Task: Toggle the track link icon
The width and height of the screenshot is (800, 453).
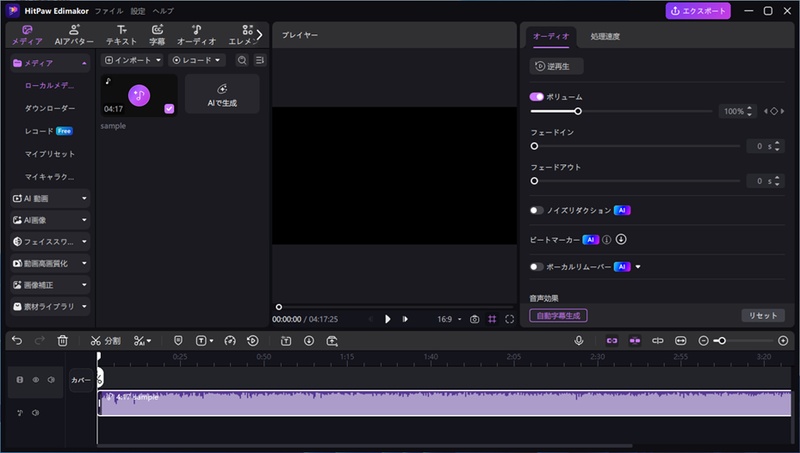Action: coord(612,340)
